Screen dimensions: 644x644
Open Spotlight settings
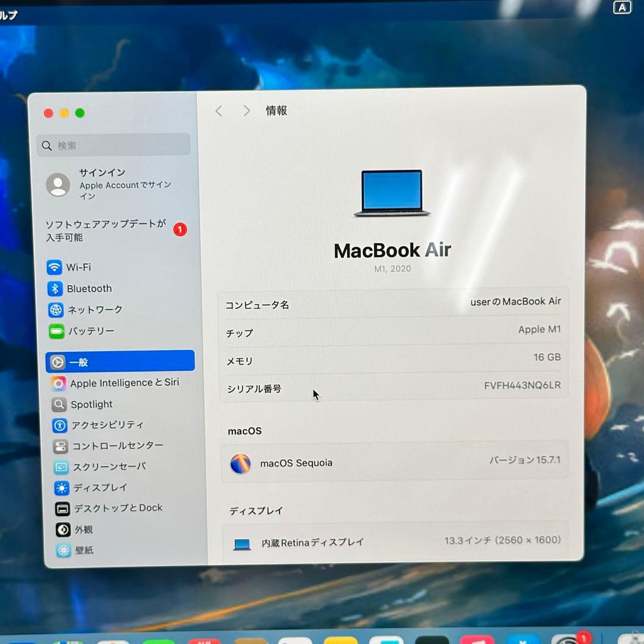(x=91, y=404)
